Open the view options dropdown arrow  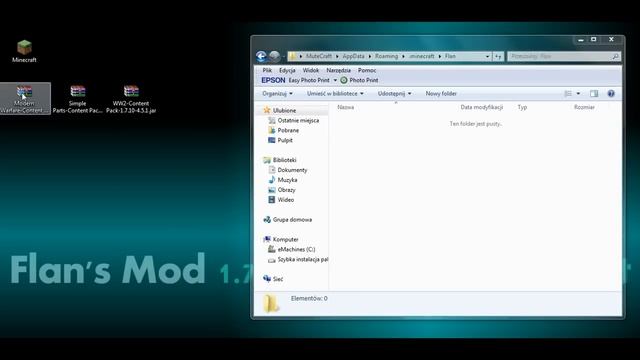click(x=578, y=93)
